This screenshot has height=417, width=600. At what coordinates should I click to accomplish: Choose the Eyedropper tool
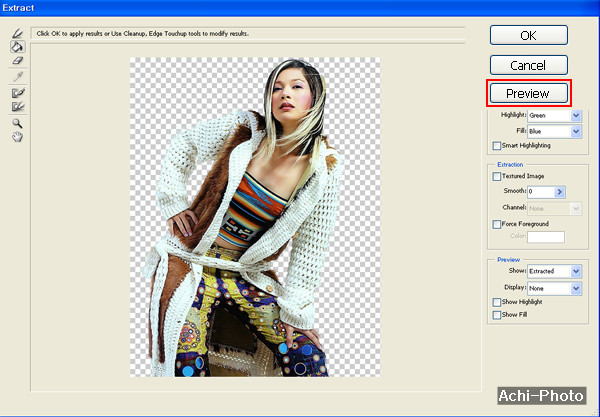click(17, 75)
